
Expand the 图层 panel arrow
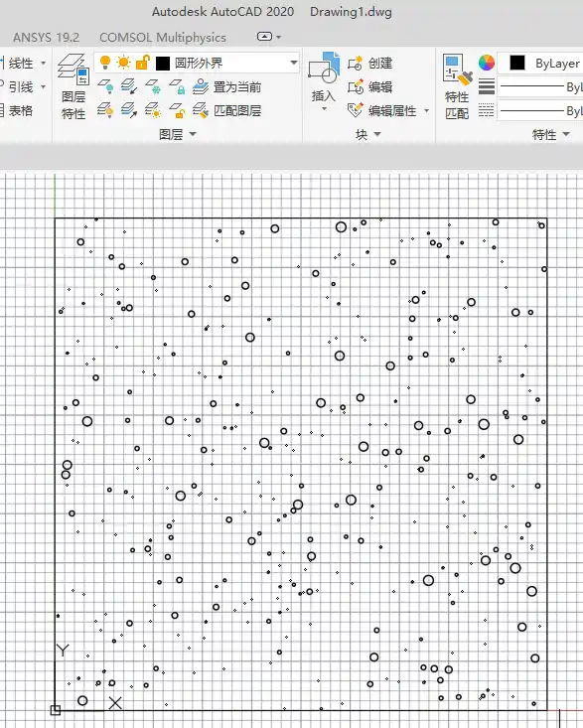point(193,134)
